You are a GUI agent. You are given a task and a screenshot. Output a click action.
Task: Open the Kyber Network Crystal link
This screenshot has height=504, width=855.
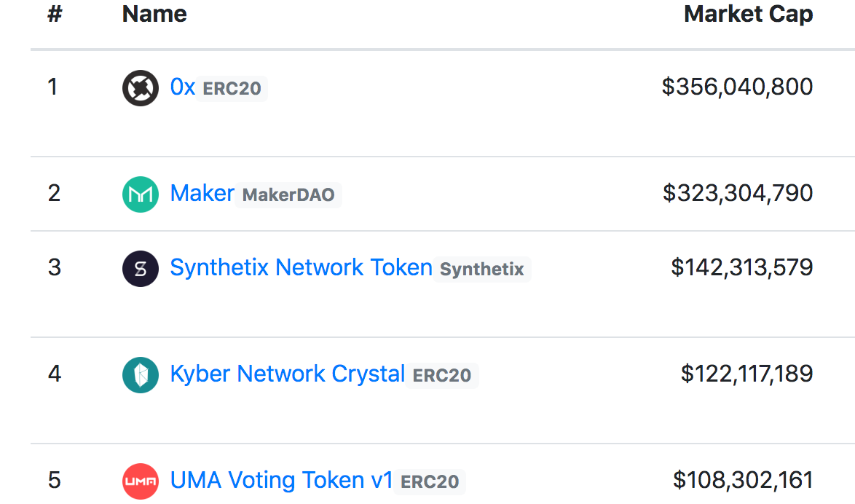tap(287, 374)
